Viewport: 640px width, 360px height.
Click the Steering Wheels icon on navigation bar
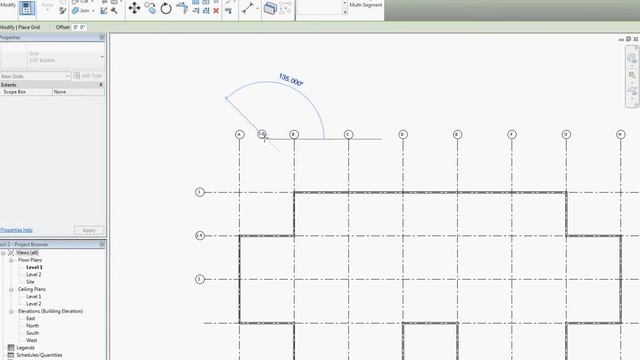pos(632,58)
